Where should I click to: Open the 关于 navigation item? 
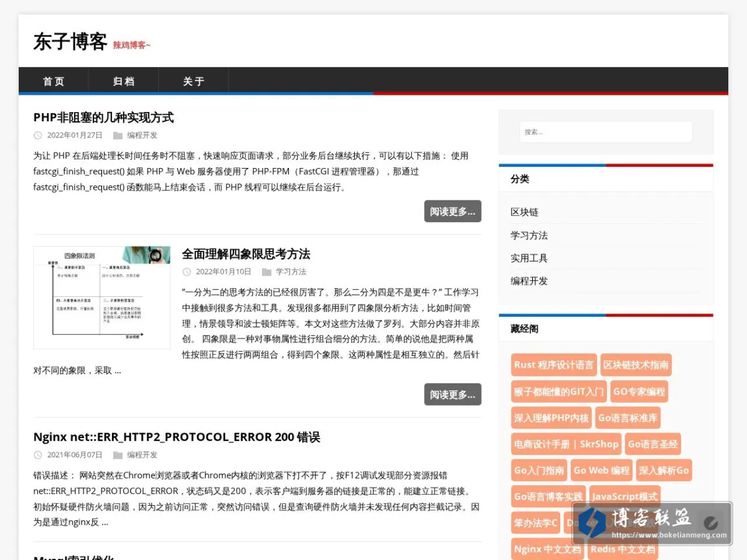(x=194, y=81)
